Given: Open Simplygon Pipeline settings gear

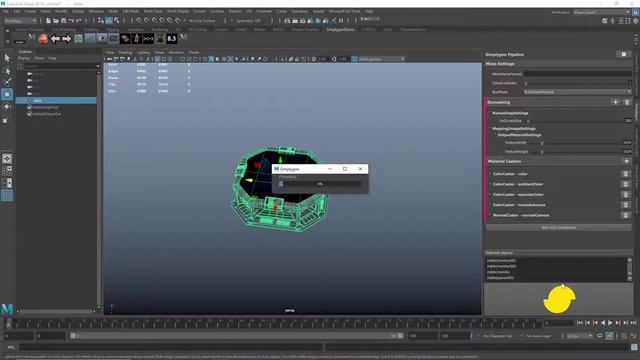Looking at the screenshot, I should (623, 54).
